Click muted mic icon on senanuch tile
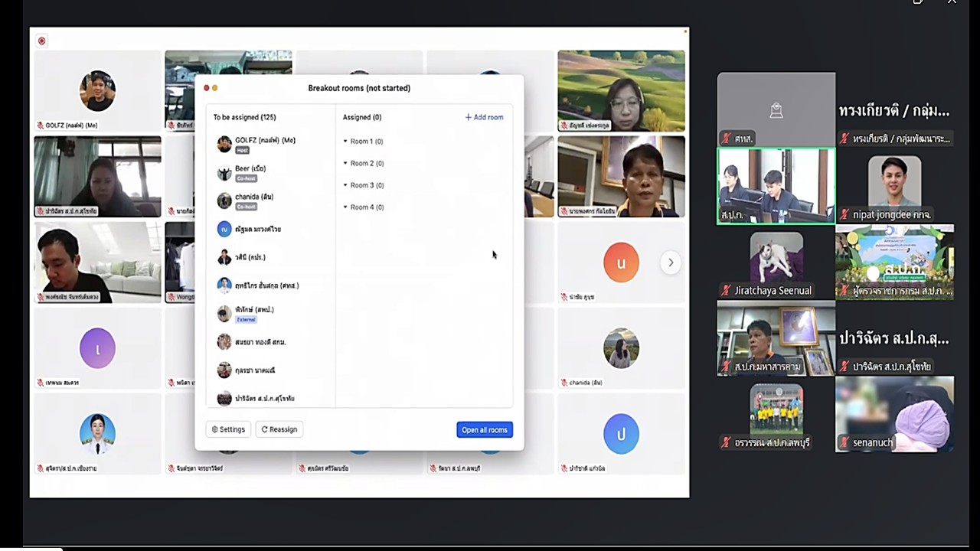980x551 pixels. pyautogui.click(x=844, y=442)
